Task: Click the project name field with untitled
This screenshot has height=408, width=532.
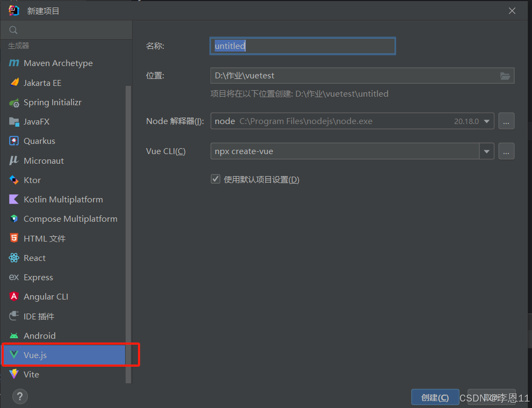Action: 303,46
